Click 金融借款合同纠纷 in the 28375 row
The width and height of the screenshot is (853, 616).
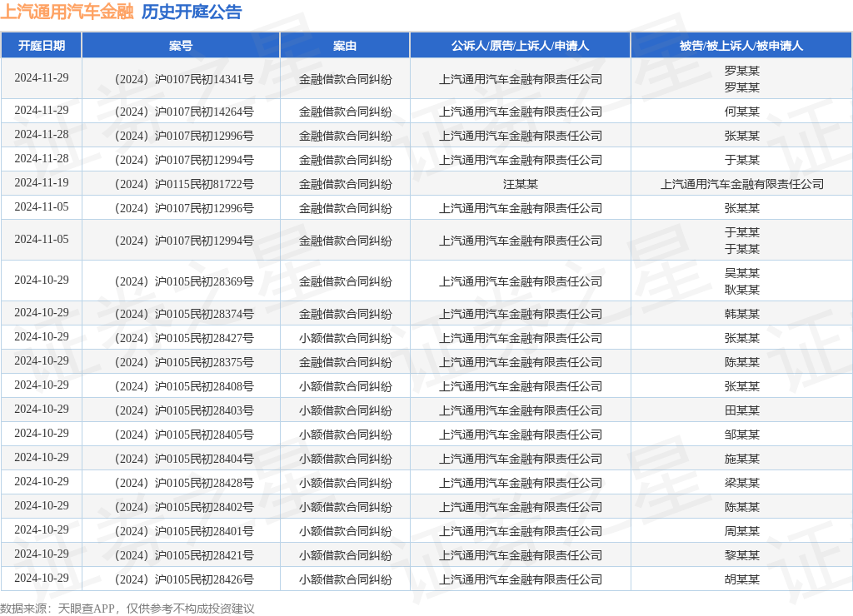[345, 363]
